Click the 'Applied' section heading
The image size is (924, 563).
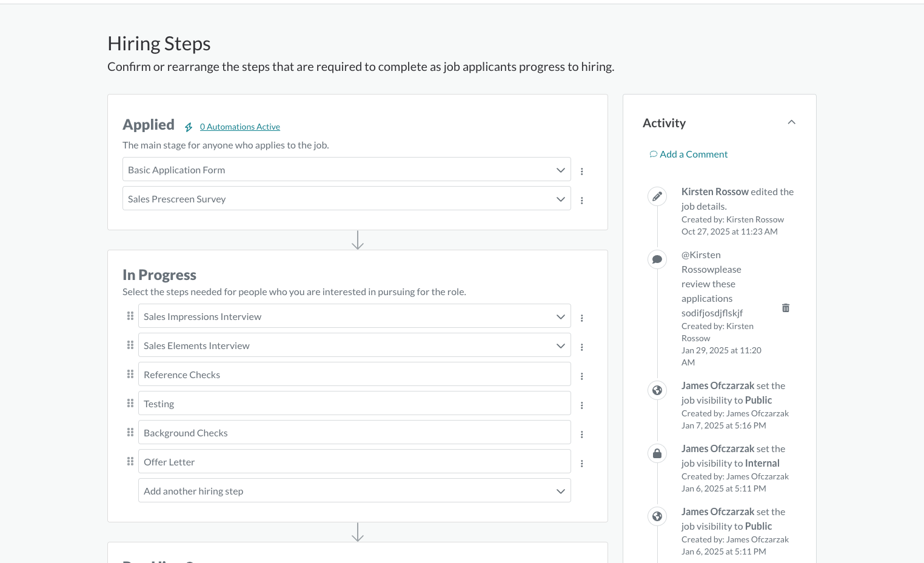149,125
